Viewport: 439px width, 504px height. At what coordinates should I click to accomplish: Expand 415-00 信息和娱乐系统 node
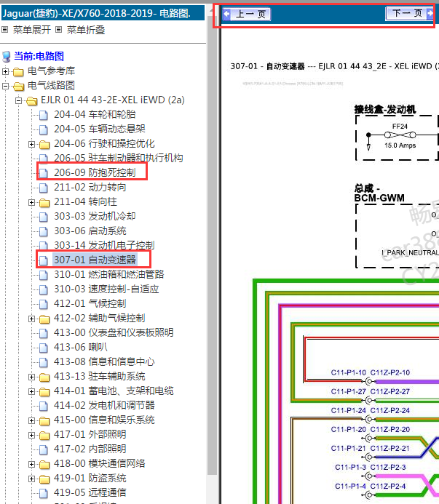(x=31, y=420)
